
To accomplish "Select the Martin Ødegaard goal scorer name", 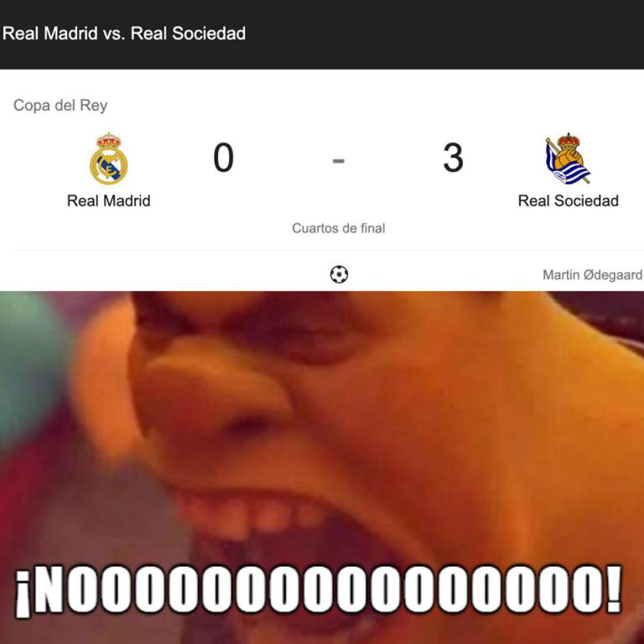I will pyautogui.click(x=593, y=275).
